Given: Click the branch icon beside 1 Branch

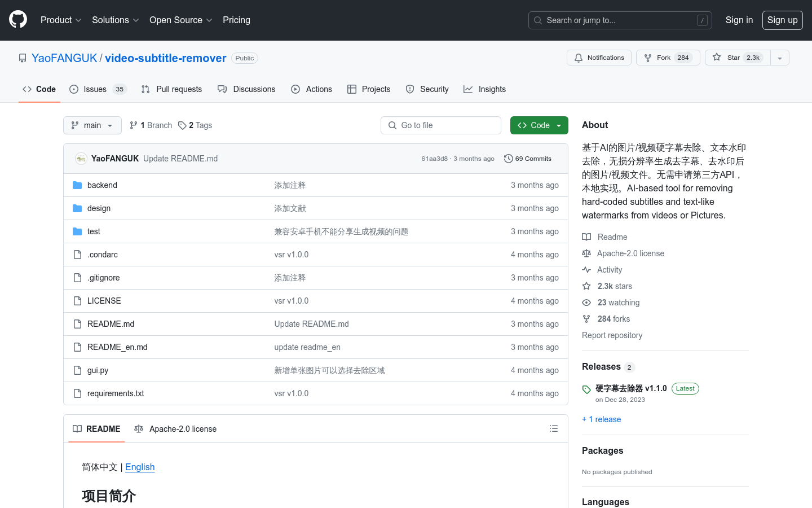Looking at the screenshot, I should tap(134, 125).
